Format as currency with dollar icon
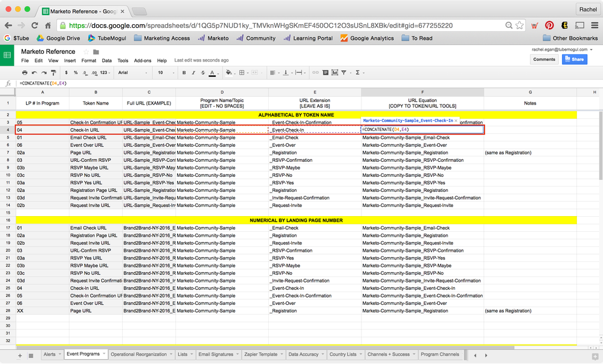The image size is (603, 364). click(66, 72)
